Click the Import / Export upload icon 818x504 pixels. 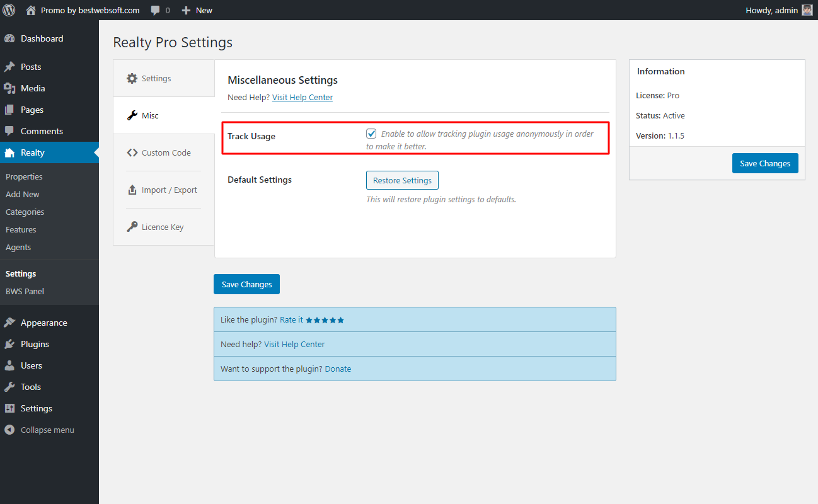point(132,190)
